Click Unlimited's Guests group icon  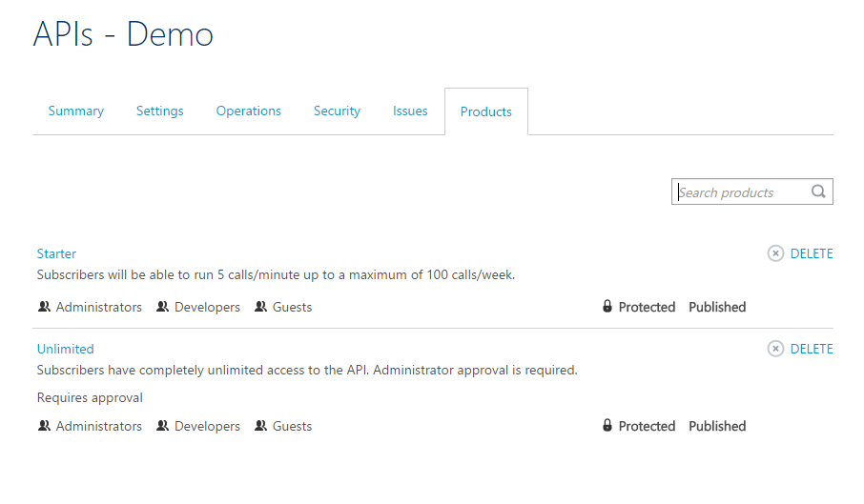[260, 426]
